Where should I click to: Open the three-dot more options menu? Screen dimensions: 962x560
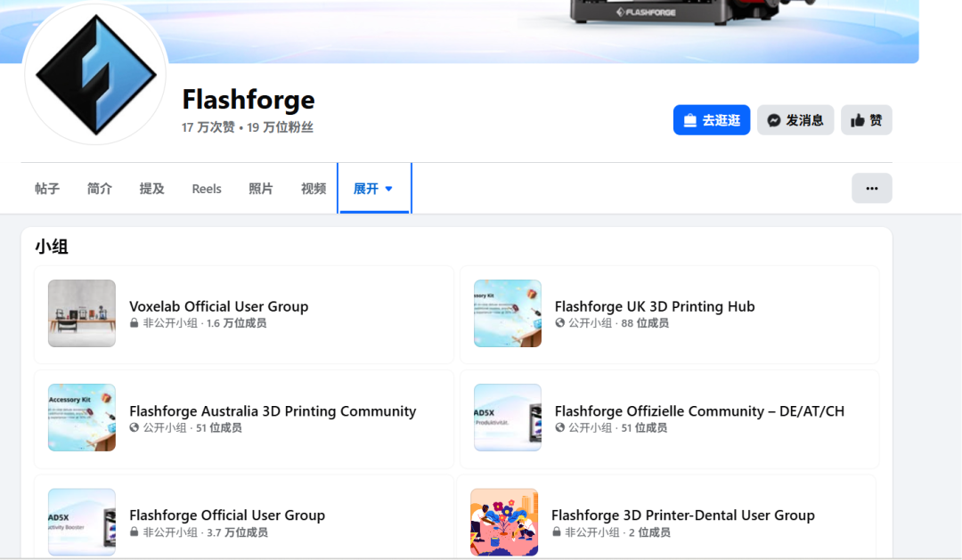871,188
